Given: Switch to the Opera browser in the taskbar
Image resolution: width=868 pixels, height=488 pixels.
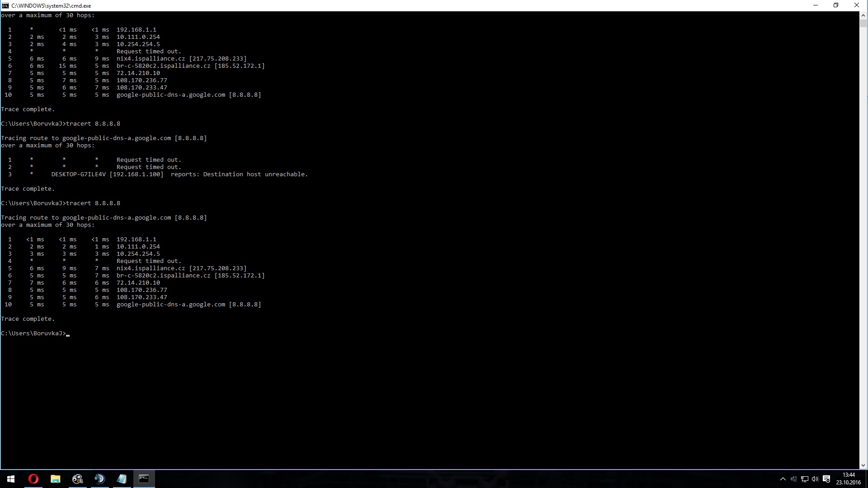Looking at the screenshot, I should click(33, 479).
